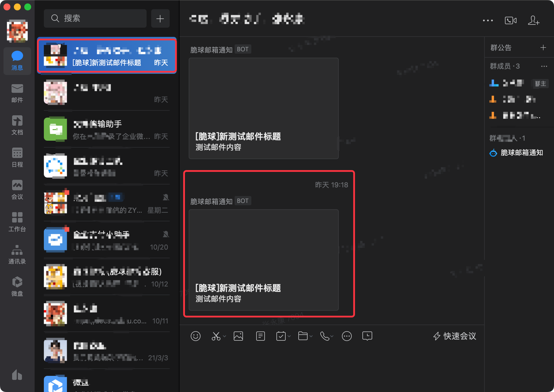
Task: Open the 传输助手 file transfer chat
Action: pyautogui.click(x=107, y=129)
